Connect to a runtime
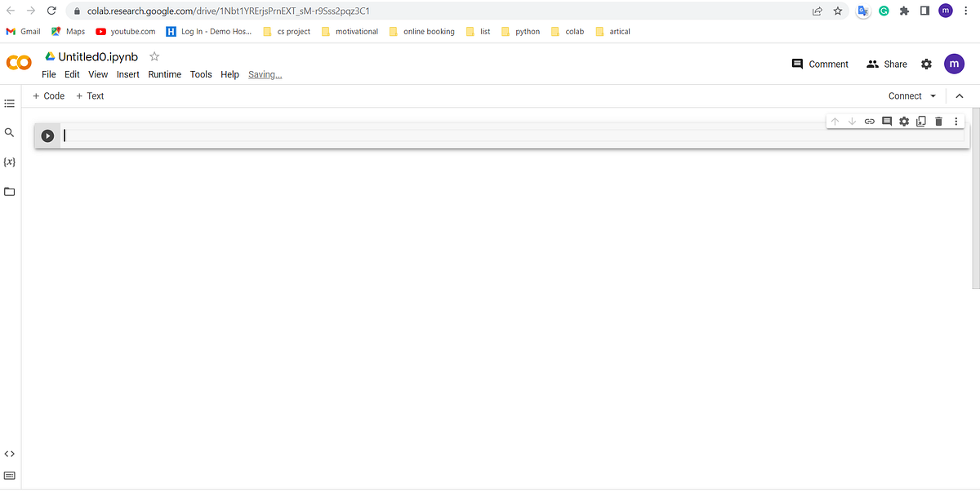The width and height of the screenshot is (980, 492). point(905,96)
